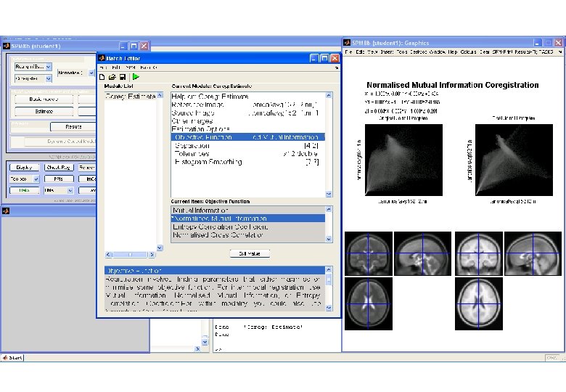Open the Help menu in Graphics window
Screen dimensions: 566x392
tap(453, 52)
